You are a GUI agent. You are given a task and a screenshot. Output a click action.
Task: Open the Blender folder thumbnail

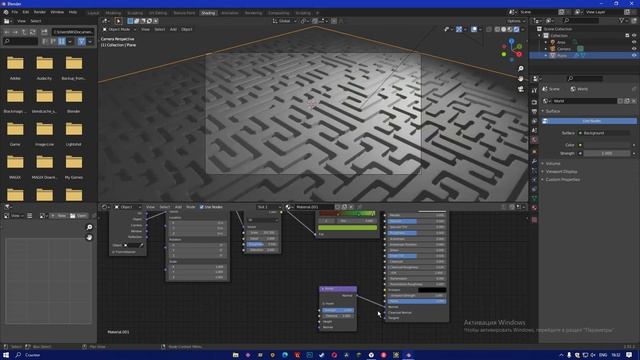[74, 96]
